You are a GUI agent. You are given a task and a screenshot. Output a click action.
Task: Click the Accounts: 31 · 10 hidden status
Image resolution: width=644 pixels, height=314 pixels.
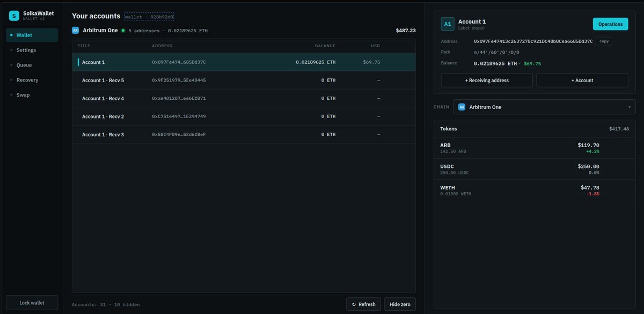(x=106, y=304)
